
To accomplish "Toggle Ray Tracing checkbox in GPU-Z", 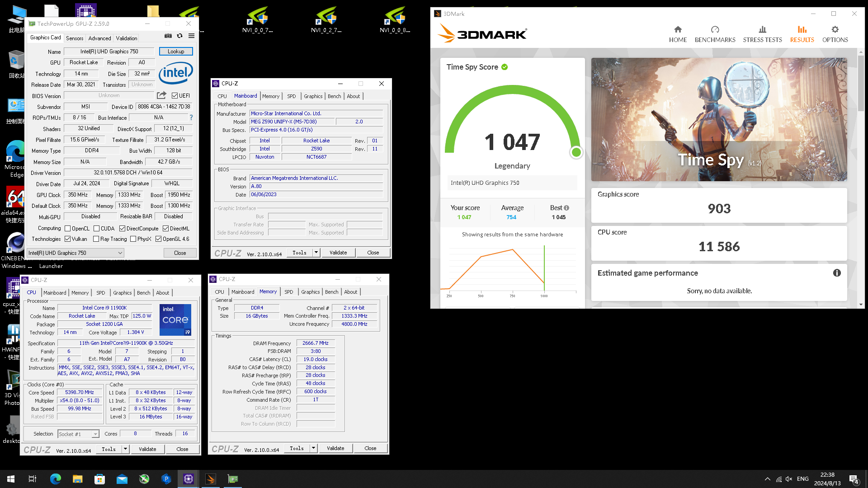I will (x=96, y=239).
